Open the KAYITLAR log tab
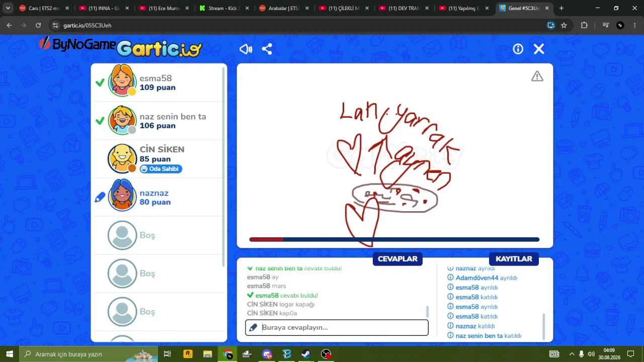Image resolution: width=644 pixels, height=362 pixels. (514, 259)
